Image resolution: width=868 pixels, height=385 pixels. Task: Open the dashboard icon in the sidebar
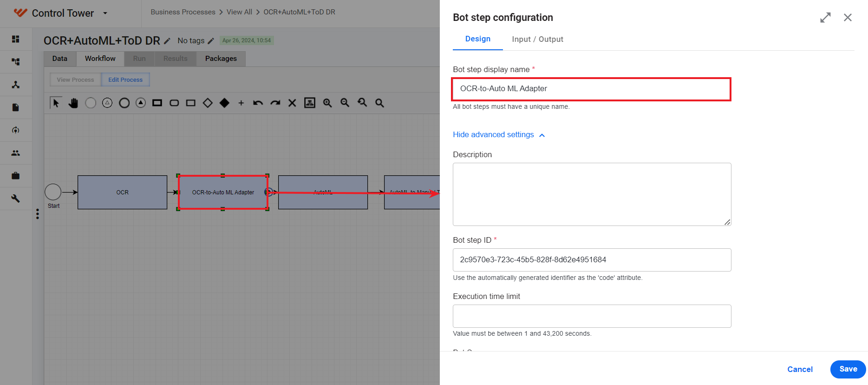pyautogui.click(x=16, y=39)
